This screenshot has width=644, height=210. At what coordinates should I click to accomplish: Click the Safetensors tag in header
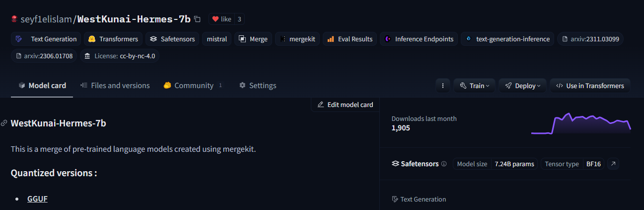[x=173, y=39]
